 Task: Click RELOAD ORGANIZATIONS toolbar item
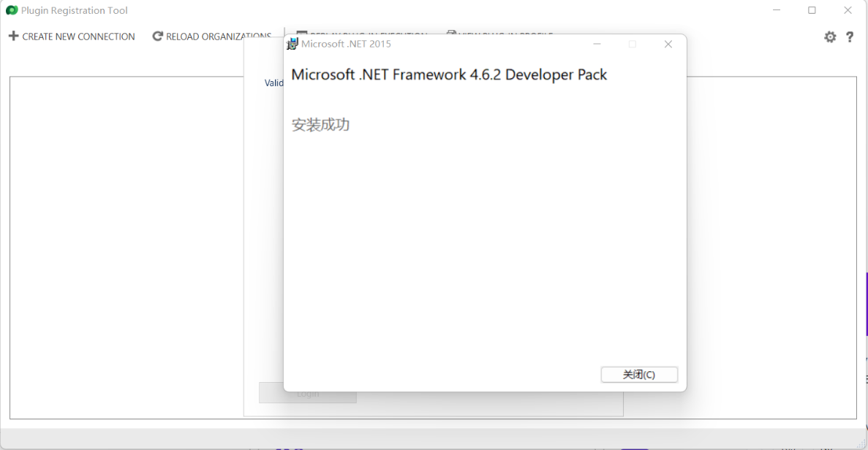[x=211, y=37]
